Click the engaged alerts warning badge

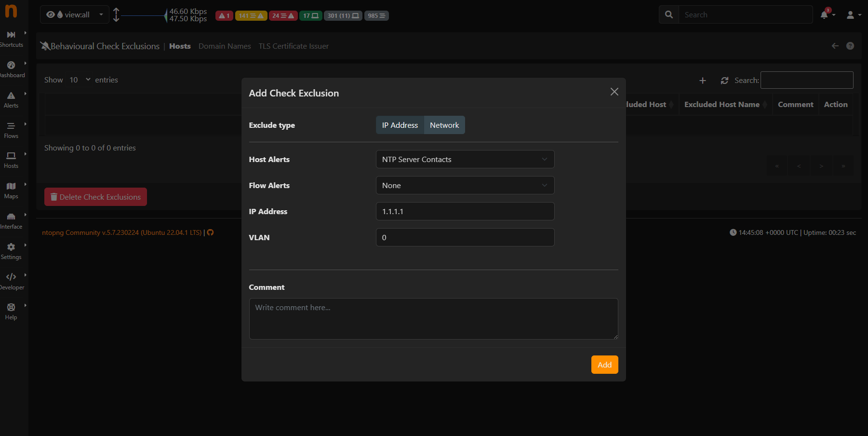[223, 15]
